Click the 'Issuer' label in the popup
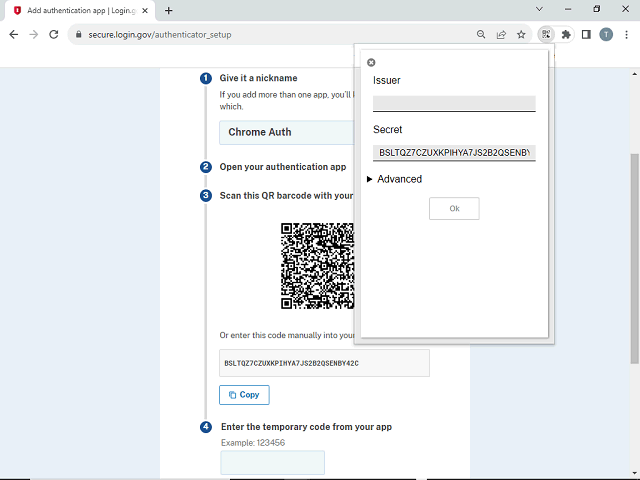The width and height of the screenshot is (640, 480). click(x=387, y=80)
